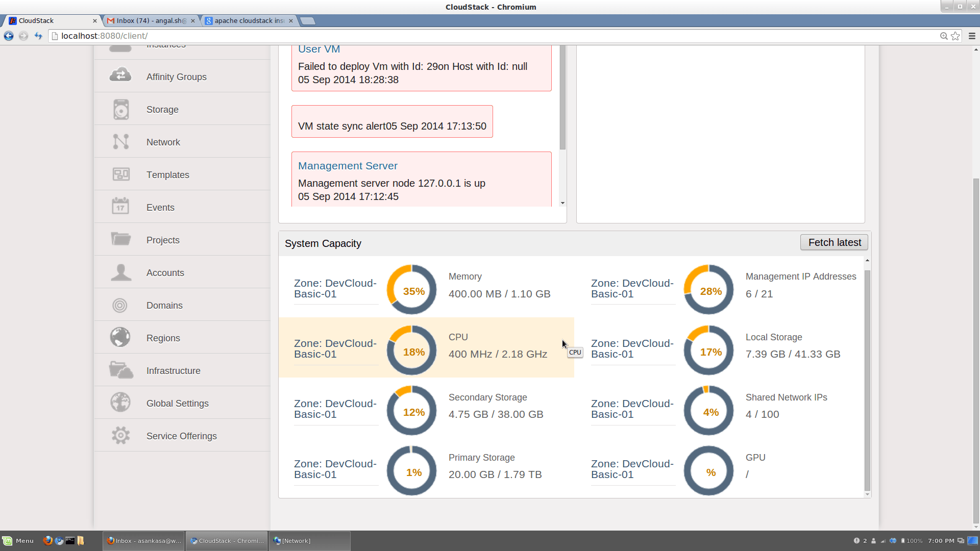Open file manager from panel launcher
Viewport: 980px width, 551px height.
(x=81, y=541)
